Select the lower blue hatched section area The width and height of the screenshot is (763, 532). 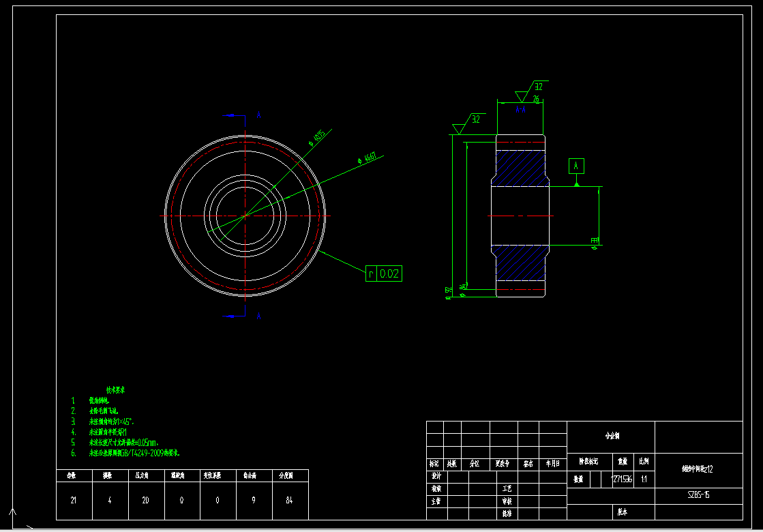(519, 262)
